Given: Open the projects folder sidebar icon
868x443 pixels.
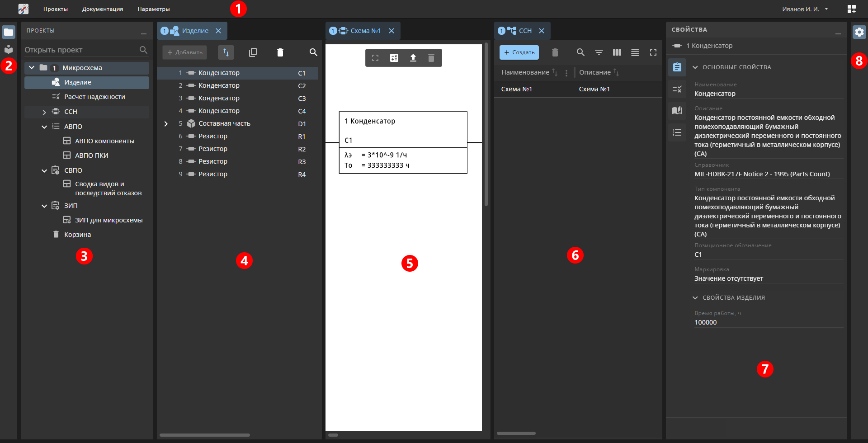Looking at the screenshot, I should click(x=9, y=32).
